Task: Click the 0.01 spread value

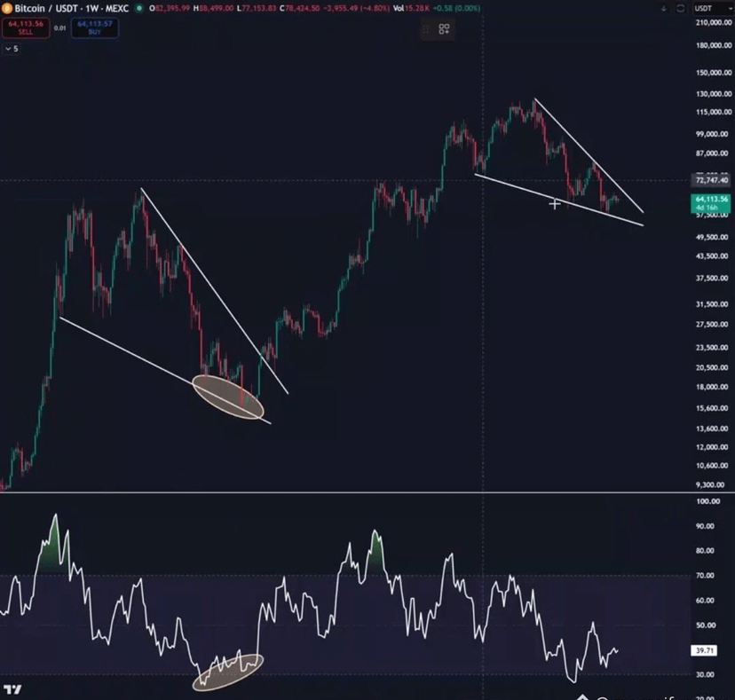Action: 60,28
